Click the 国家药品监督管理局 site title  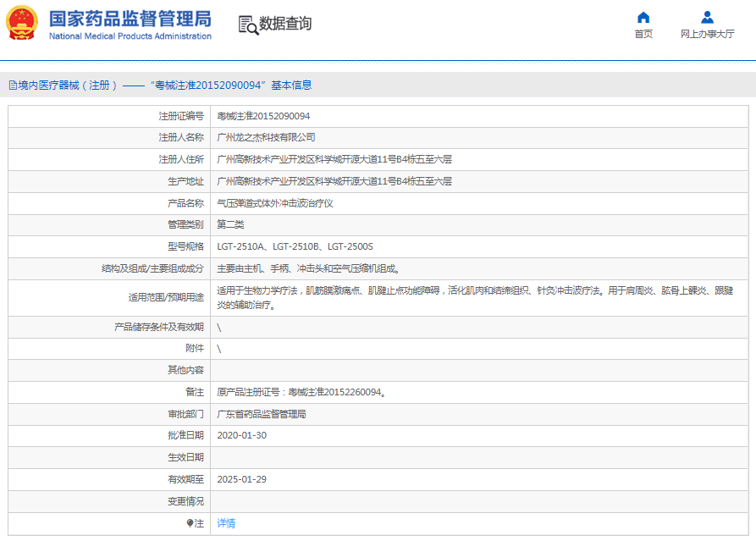130,19
